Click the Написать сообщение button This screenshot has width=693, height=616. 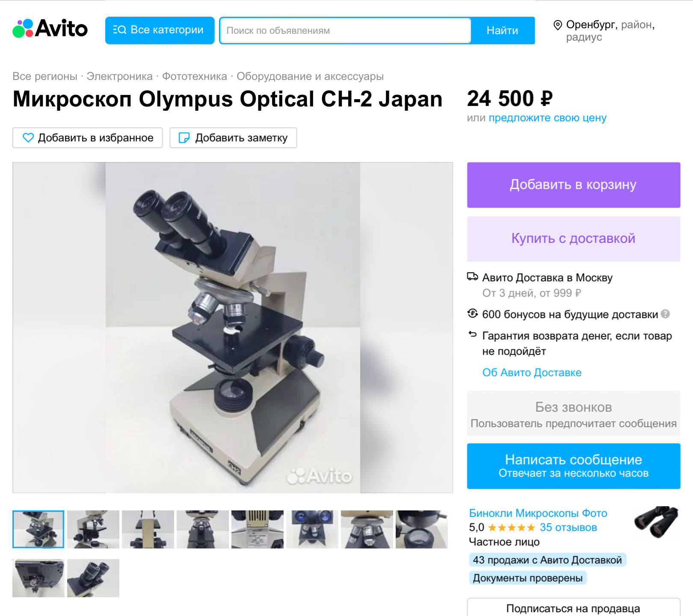coord(574,466)
